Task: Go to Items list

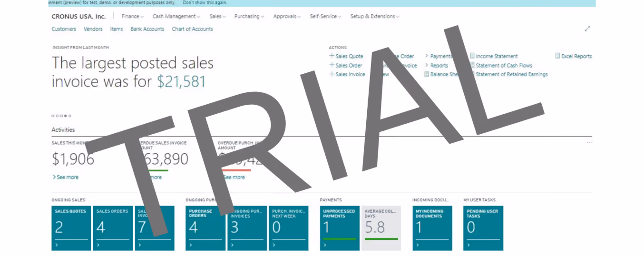Action: coord(117,29)
